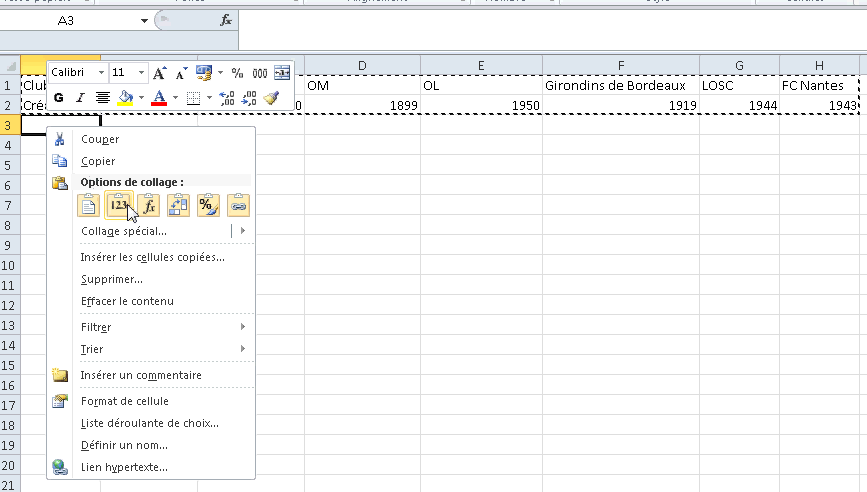The height and width of the screenshot is (492, 867).
Task: Open the font color dropdown arrow
Action: pos(175,98)
